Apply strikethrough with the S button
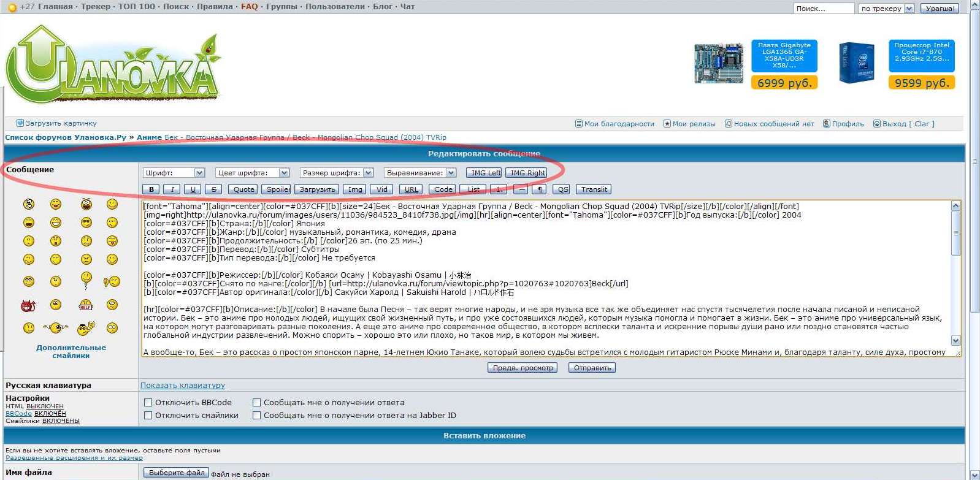The width and height of the screenshot is (980, 480). coord(213,189)
